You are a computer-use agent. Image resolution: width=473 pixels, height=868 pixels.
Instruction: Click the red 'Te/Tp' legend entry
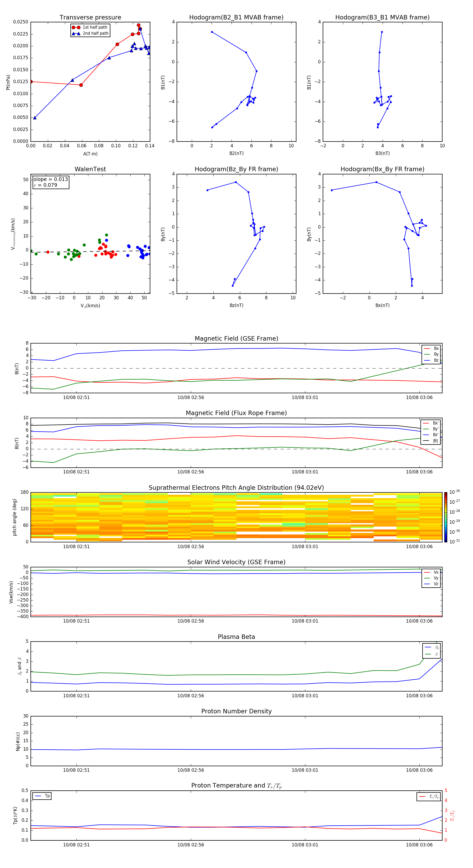(x=429, y=796)
